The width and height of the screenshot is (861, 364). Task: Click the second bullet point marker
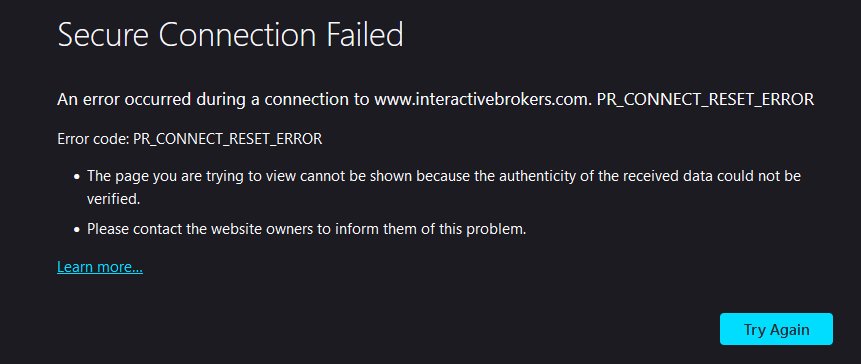point(77,229)
